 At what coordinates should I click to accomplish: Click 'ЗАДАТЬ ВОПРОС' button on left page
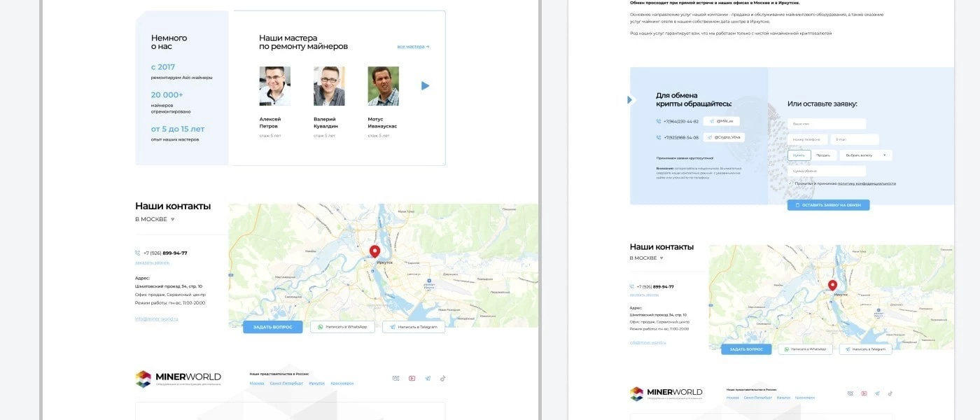click(x=272, y=327)
